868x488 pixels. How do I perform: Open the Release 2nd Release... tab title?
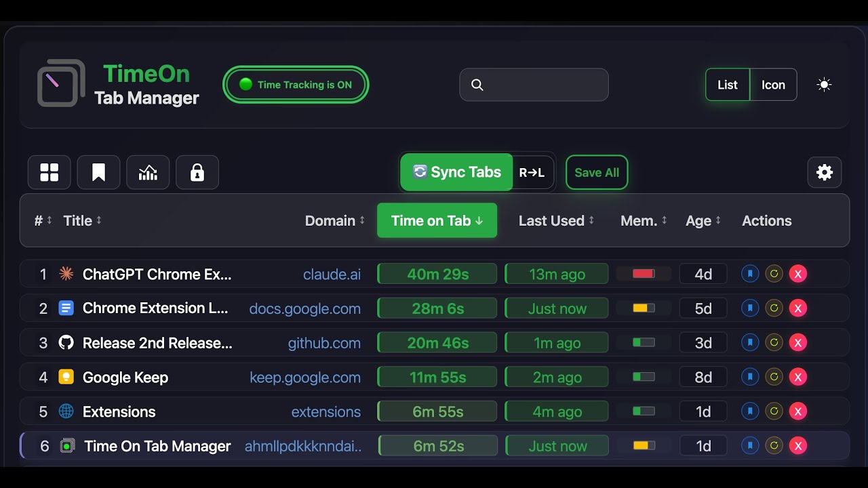[x=157, y=343]
